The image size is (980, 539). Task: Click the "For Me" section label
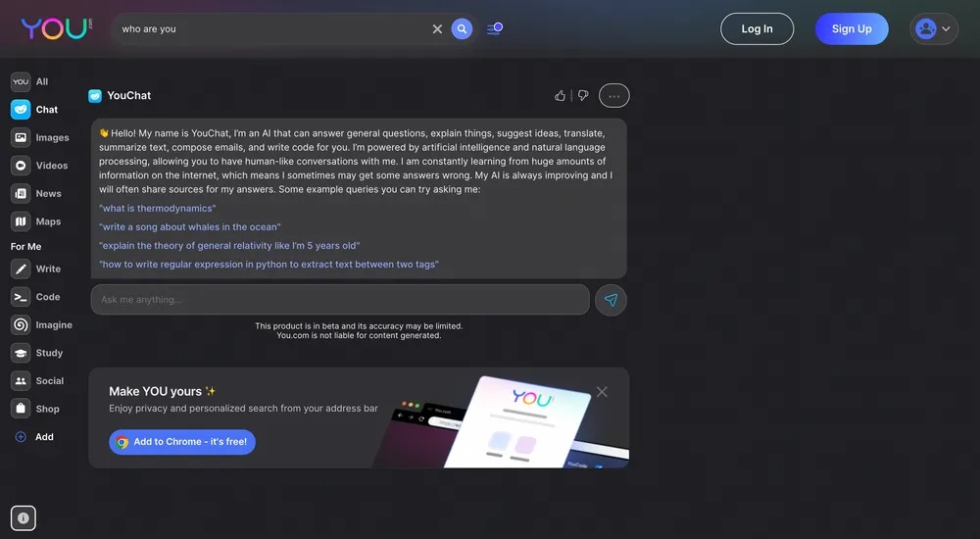(26, 246)
